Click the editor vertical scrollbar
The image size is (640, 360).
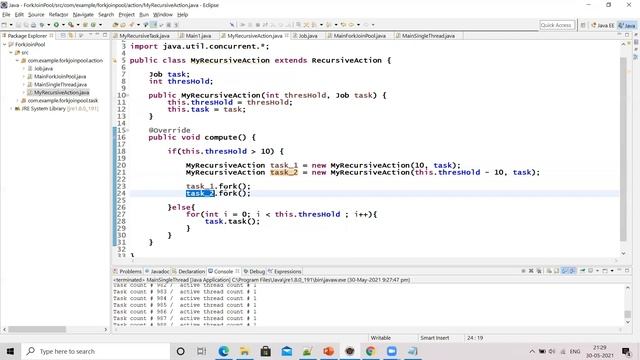623,149
